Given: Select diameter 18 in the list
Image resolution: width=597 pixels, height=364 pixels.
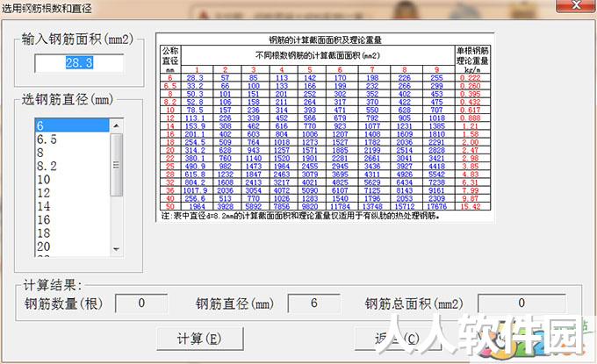Looking at the screenshot, I should pyautogui.click(x=72, y=232).
